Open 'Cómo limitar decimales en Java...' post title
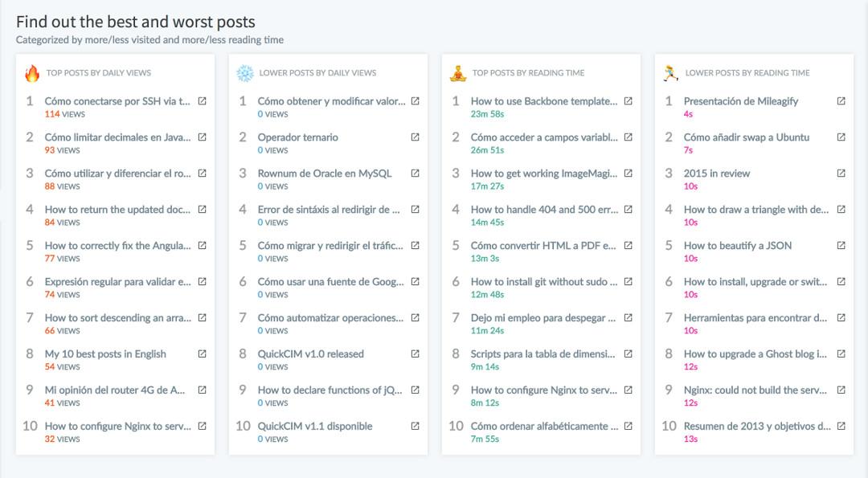Viewport: 868px width, 478px height. 118,137
